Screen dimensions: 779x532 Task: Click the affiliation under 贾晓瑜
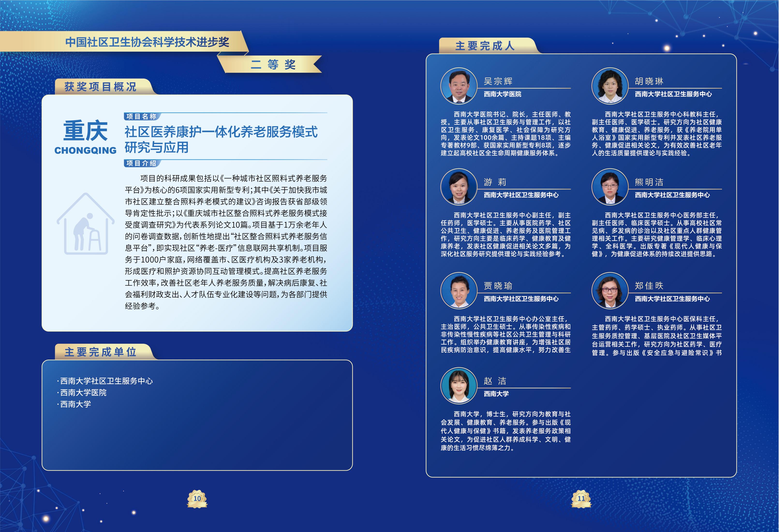point(521,299)
